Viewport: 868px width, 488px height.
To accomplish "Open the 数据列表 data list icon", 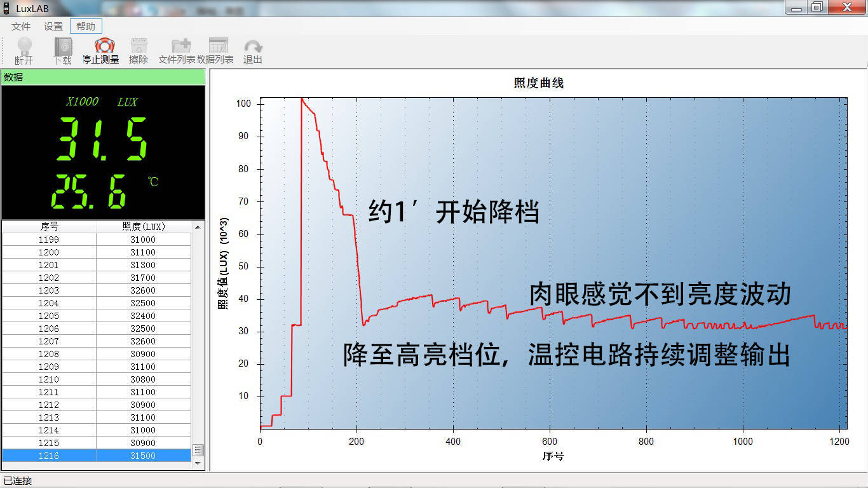I will [215, 51].
